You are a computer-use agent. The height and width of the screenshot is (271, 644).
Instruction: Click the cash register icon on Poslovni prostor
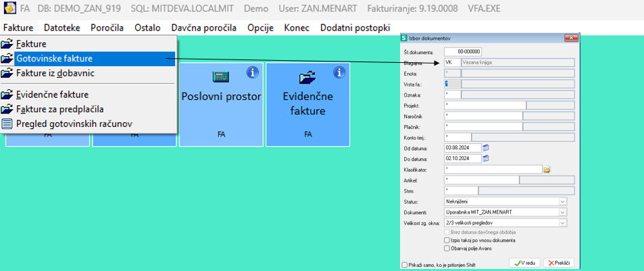click(x=221, y=76)
